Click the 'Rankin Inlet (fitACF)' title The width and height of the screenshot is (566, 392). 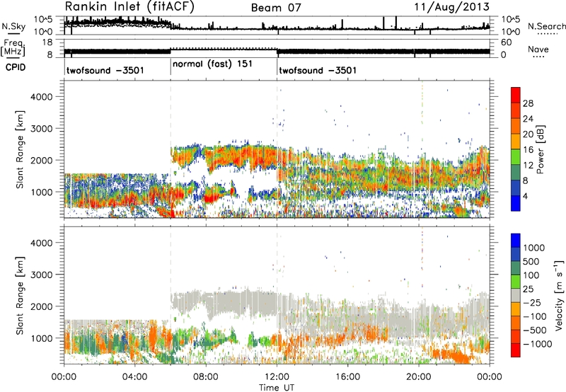tap(129, 7)
